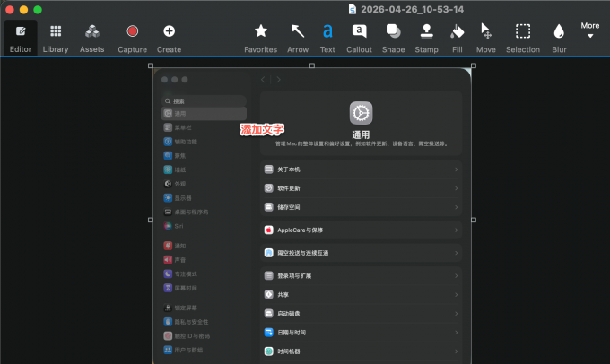610x364 pixels.
Task: Select the Text tool
Action: (x=327, y=39)
